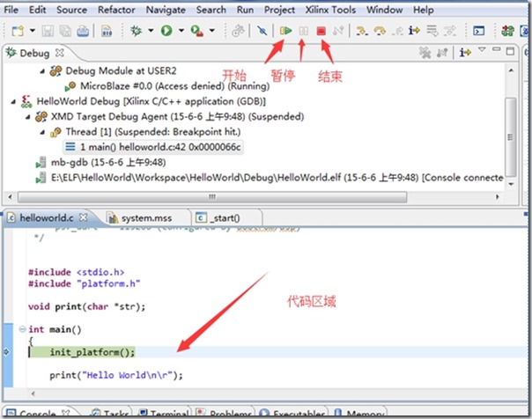Open the Refactor menu

(x=116, y=10)
